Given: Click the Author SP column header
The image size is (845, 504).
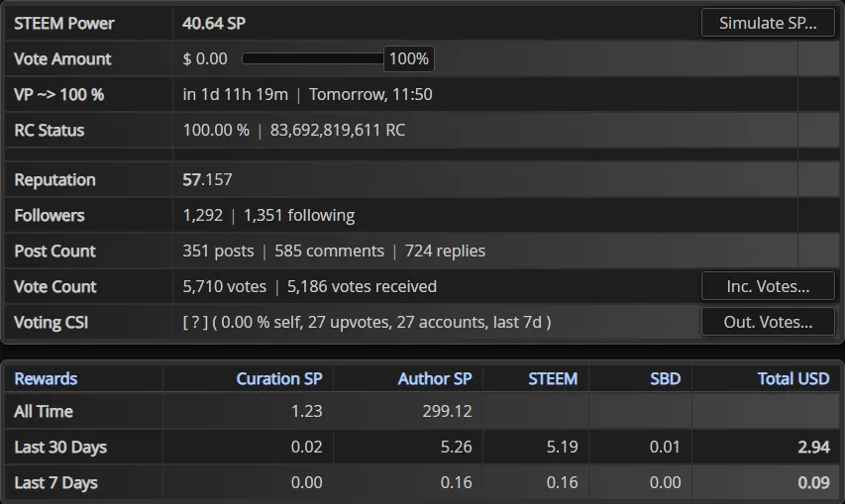Looking at the screenshot, I should [435, 378].
